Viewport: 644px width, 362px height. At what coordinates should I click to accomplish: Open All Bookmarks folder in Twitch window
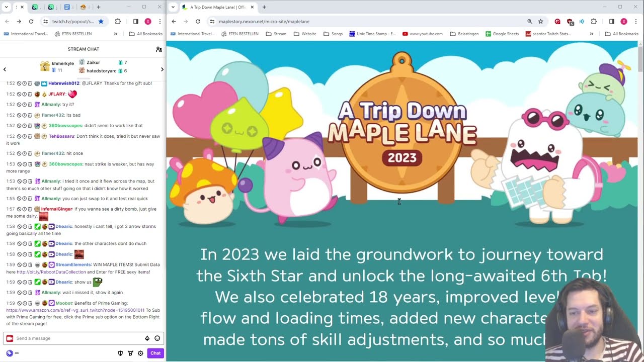click(145, 34)
